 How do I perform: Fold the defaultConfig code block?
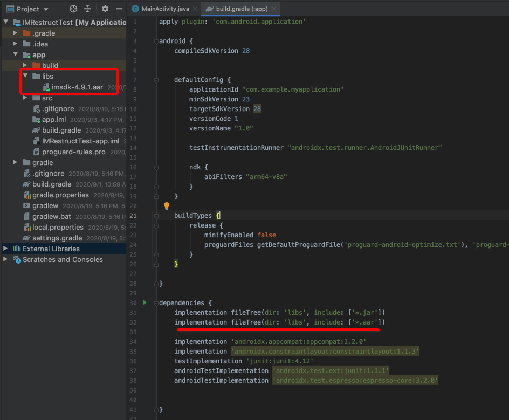(156, 80)
